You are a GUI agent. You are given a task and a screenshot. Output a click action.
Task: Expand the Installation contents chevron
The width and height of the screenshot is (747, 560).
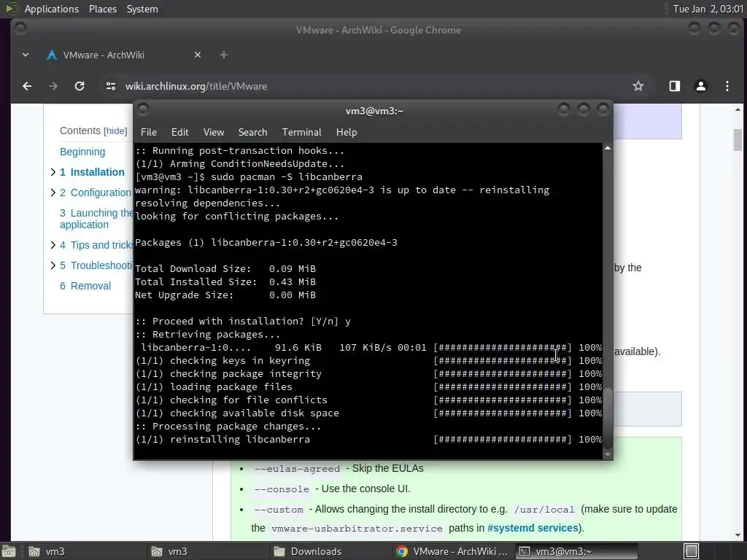(53, 172)
